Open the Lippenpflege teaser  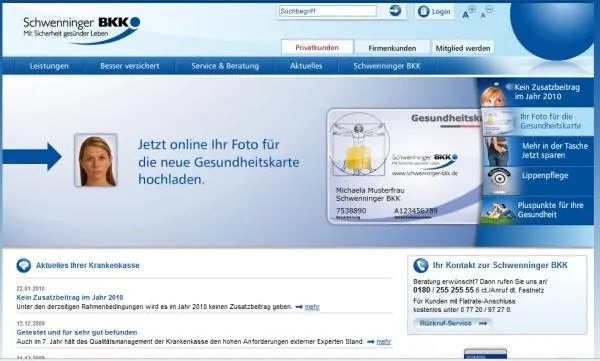(545, 176)
